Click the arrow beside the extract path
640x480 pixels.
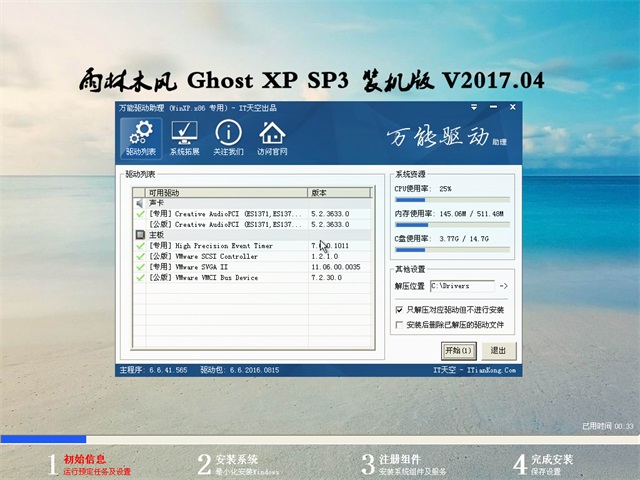click(x=503, y=287)
